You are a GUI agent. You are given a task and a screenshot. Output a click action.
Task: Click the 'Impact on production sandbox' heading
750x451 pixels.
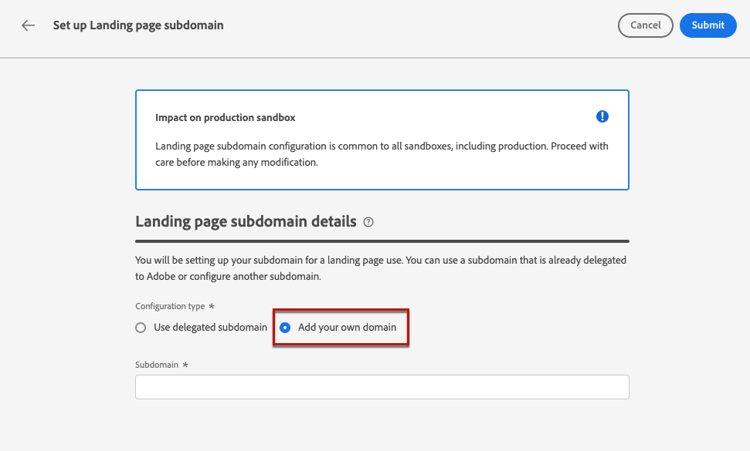225,118
